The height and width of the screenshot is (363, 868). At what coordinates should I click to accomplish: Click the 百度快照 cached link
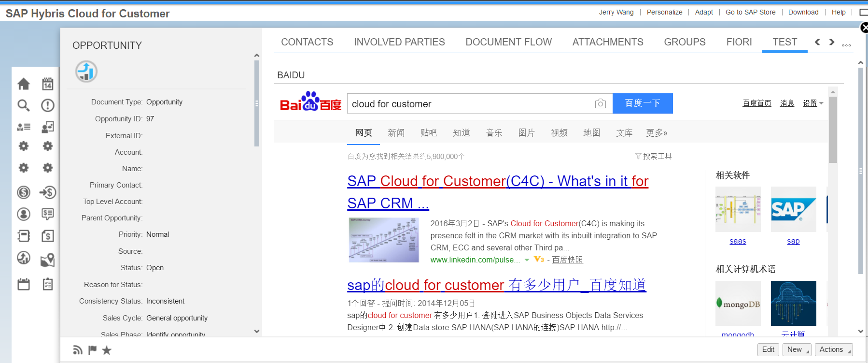pos(567,260)
